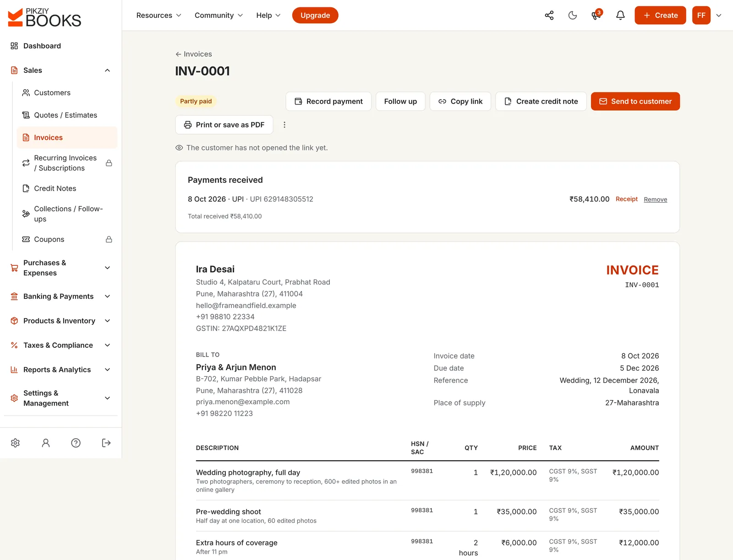The image size is (733, 560).
Task: Select Invoices in sidebar
Action: (x=67, y=137)
